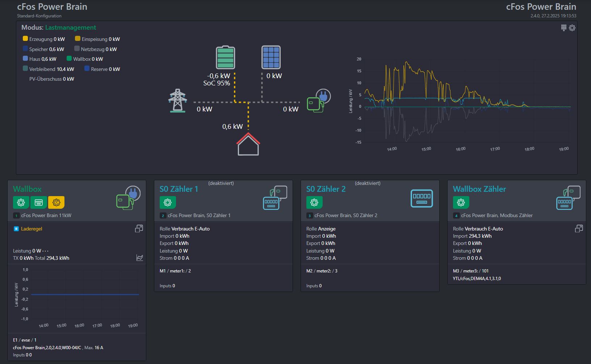Click the house consumption icon
591x364 pixels.
[x=248, y=144]
